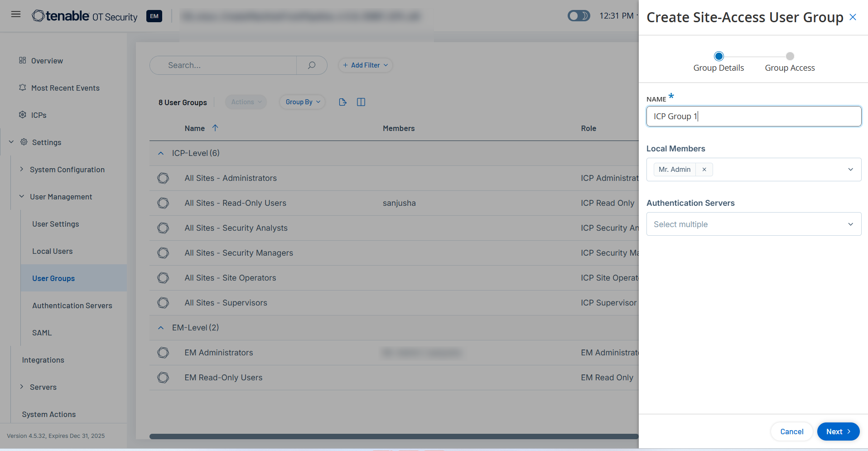Click into the Name input field
This screenshot has height=451, width=868.
753,116
